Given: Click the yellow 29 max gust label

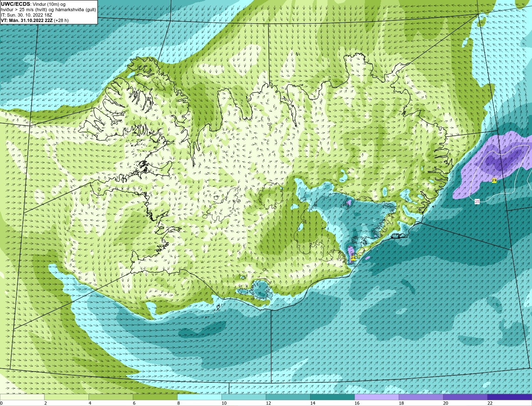Looking at the screenshot, I should pyautogui.click(x=494, y=180).
